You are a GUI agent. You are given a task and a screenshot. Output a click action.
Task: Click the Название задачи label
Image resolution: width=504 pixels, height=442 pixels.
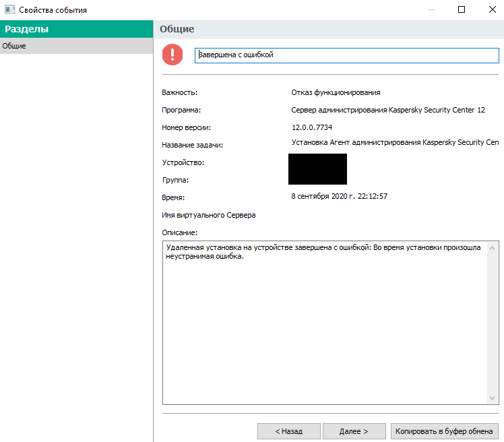tap(193, 145)
